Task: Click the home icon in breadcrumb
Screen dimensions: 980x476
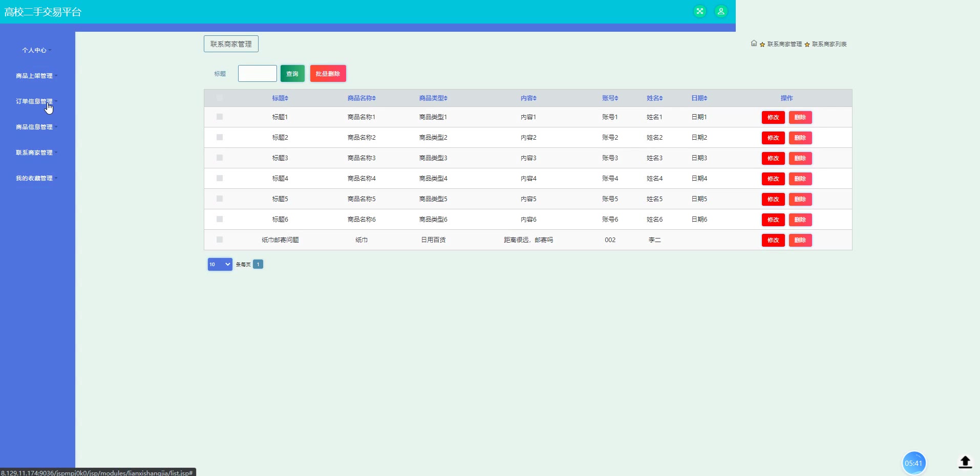Action: (x=754, y=44)
